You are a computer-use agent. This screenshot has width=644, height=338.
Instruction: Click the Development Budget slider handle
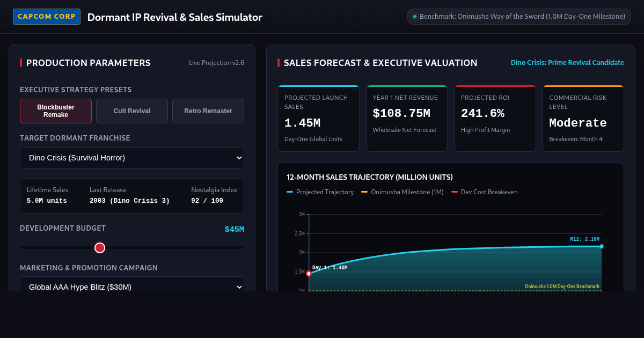[x=100, y=248]
